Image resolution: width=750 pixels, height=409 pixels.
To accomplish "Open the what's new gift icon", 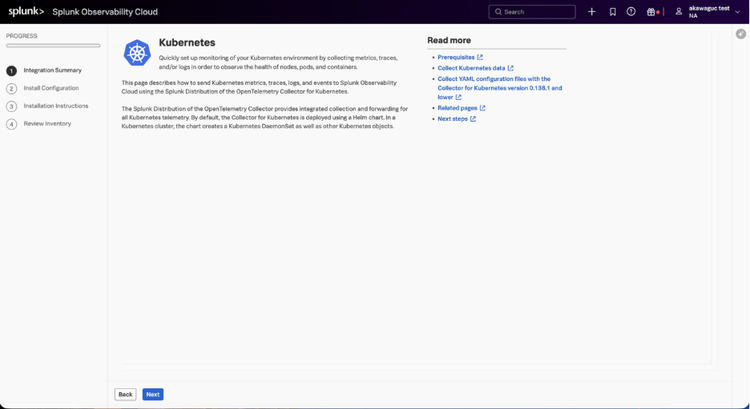I will pos(651,12).
